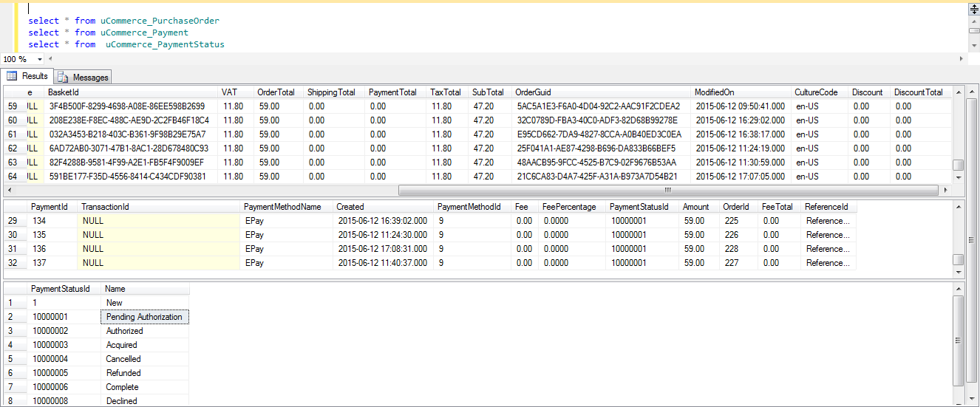Click the grid icon on the Results tab

point(12,76)
